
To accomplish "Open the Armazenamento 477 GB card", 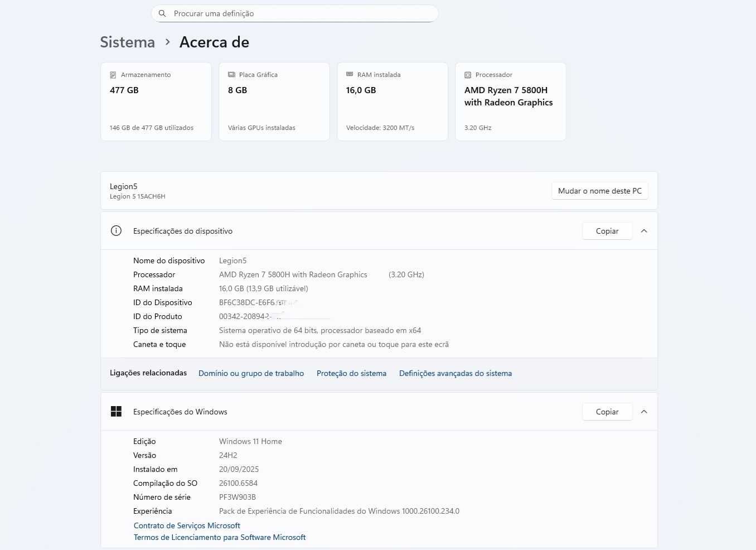I will click(156, 102).
